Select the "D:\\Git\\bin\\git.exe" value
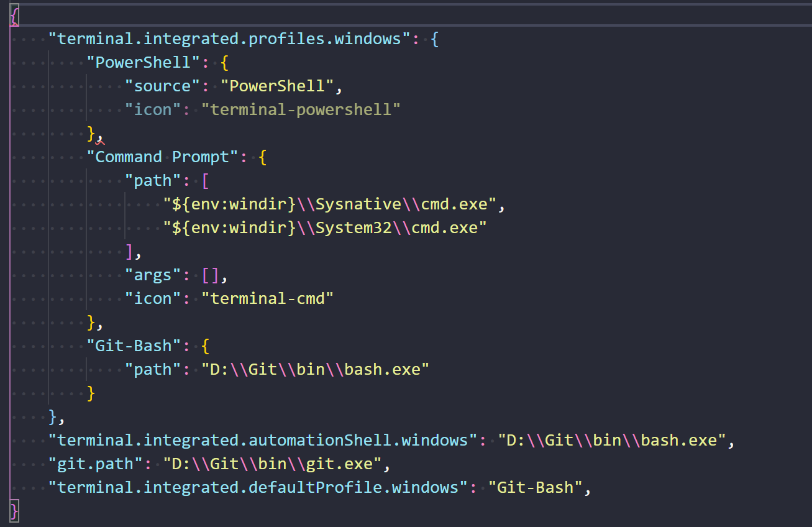This screenshot has width=812, height=527. [x=272, y=464]
